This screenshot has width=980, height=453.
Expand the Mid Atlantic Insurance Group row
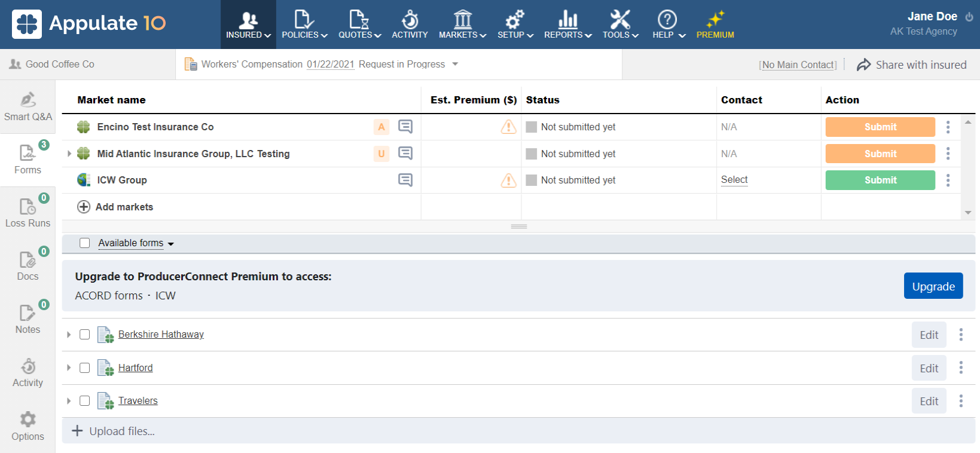(x=69, y=154)
